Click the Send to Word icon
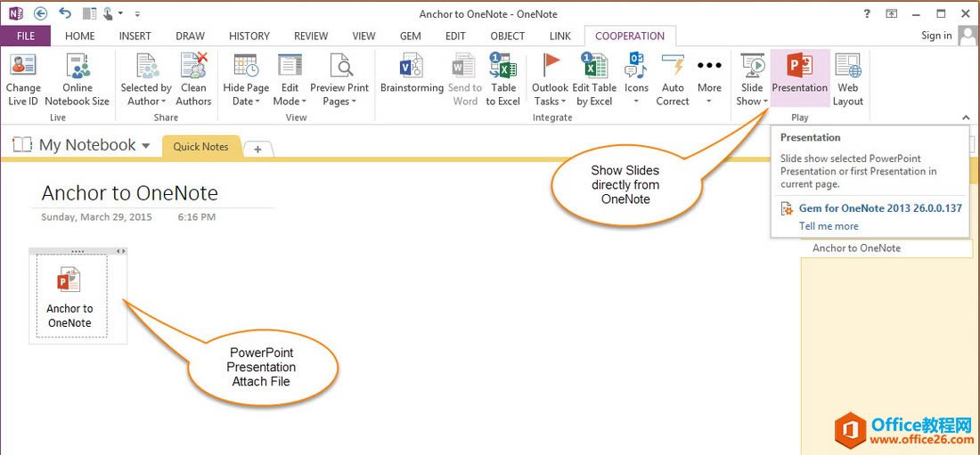Image resolution: width=980 pixels, height=455 pixels. [x=464, y=66]
